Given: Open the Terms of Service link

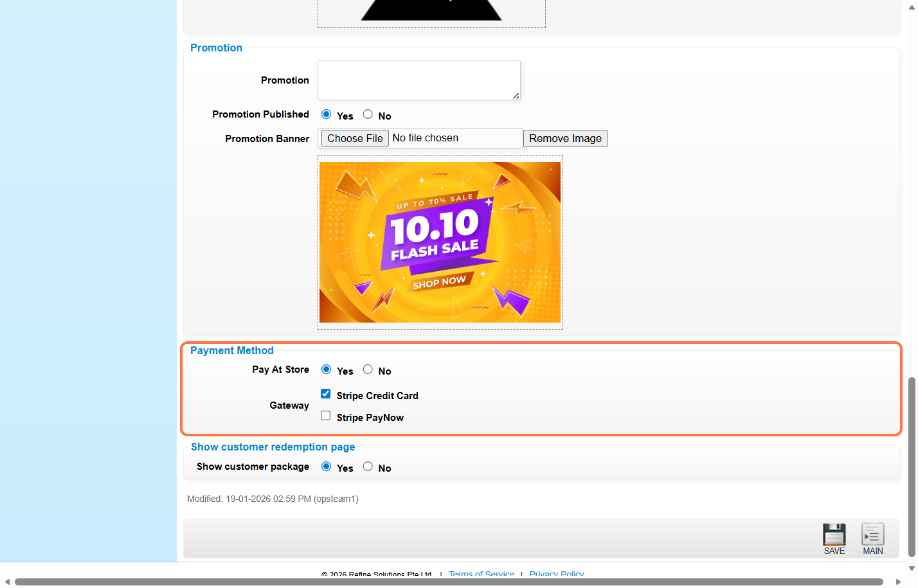Looking at the screenshot, I should [x=482, y=574].
